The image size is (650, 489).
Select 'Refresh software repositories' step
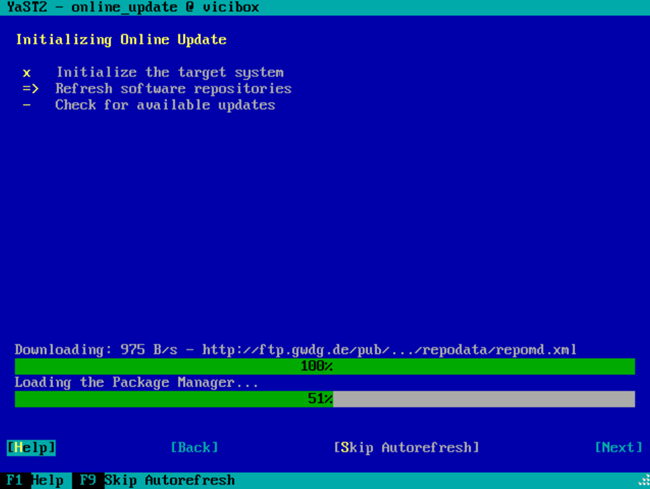[173, 88]
